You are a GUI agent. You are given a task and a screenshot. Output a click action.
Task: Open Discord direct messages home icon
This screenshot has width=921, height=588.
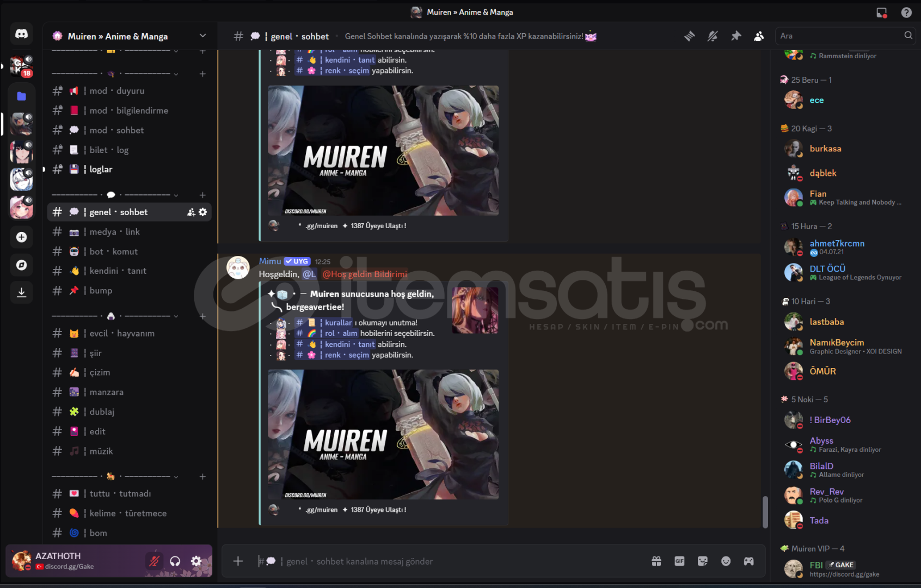(x=21, y=34)
